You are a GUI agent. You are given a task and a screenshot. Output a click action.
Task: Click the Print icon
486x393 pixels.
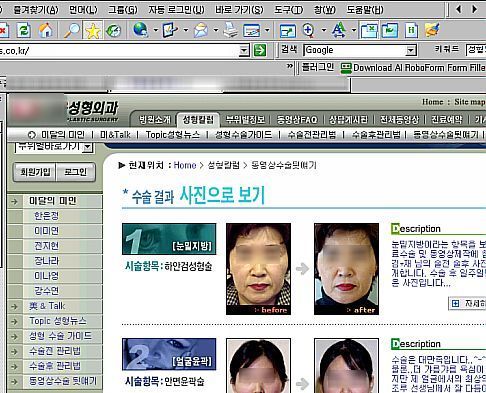pyautogui.click(x=231, y=30)
